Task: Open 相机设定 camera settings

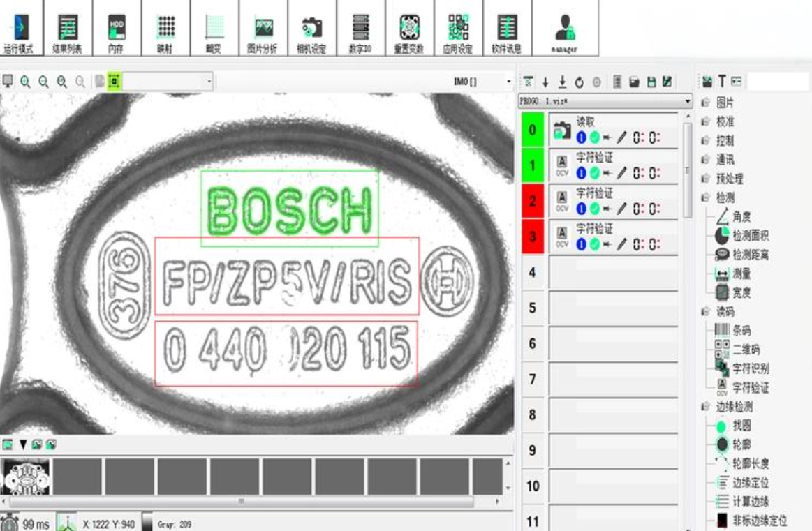Action: pos(312,29)
